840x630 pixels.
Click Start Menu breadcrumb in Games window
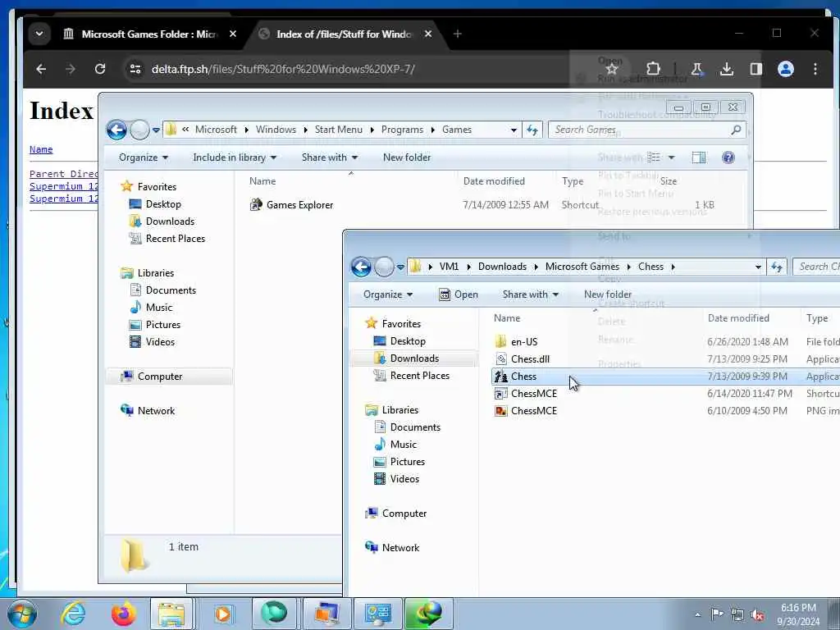pos(338,130)
